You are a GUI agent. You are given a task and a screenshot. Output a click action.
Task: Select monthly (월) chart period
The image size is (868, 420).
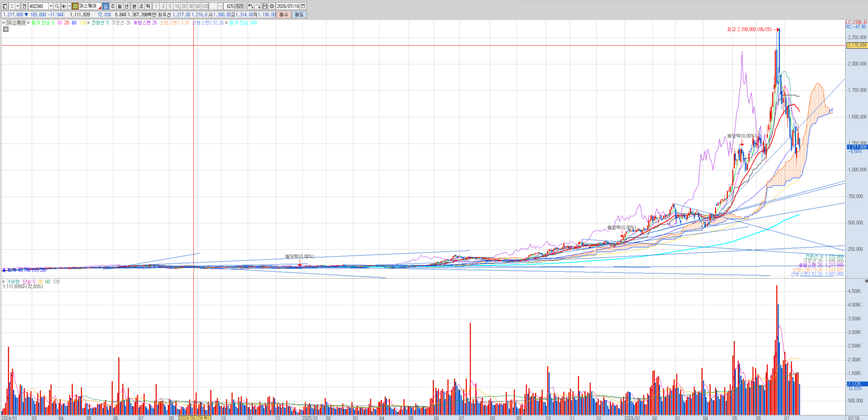click(120, 6)
